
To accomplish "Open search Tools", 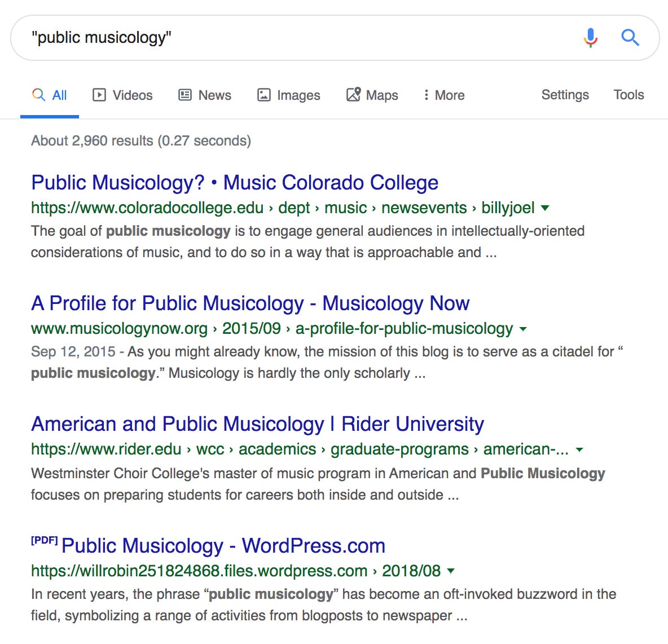I will point(629,95).
